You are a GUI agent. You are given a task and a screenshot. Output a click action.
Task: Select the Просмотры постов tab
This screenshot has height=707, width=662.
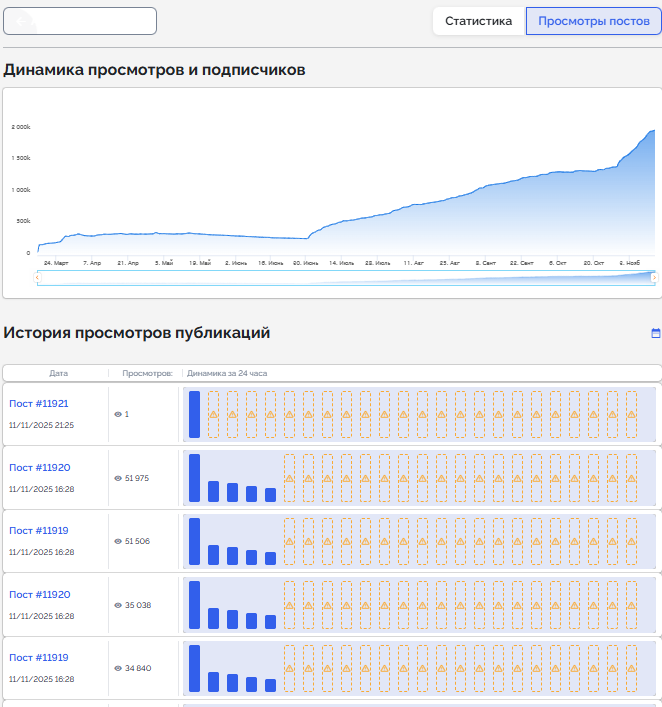[593, 21]
